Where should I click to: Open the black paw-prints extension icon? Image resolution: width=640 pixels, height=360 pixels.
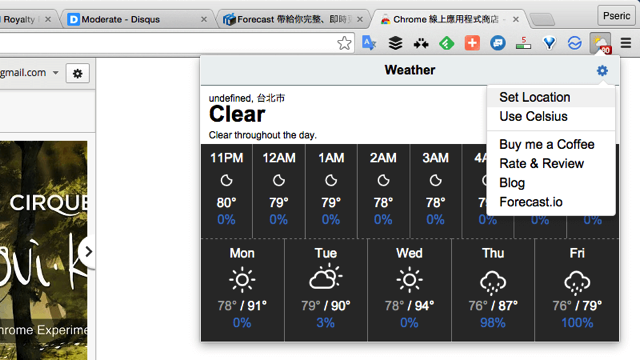tap(421, 43)
